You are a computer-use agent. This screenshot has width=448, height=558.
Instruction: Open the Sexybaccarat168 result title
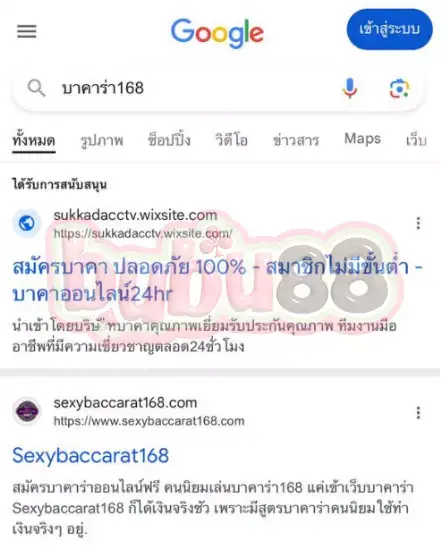(x=91, y=456)
